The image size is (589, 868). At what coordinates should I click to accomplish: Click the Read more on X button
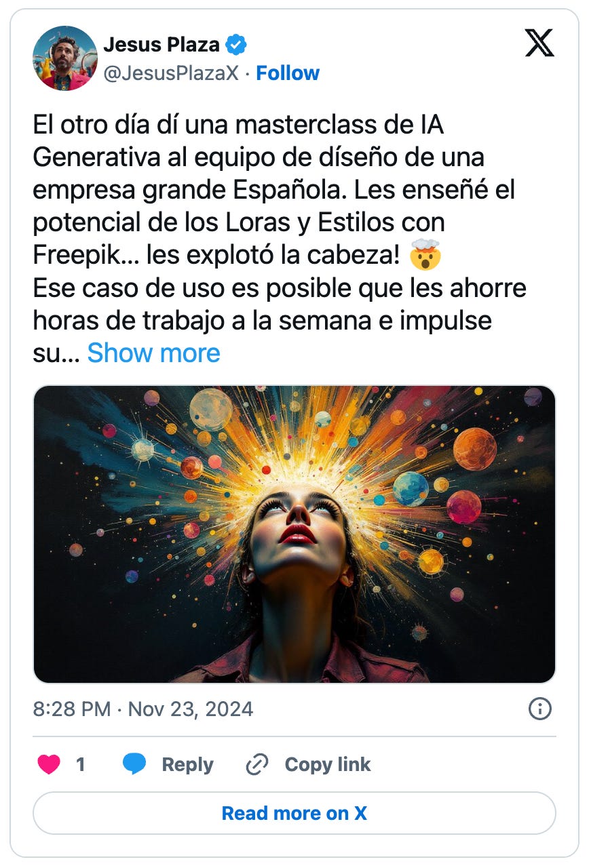(x=294, y=813)
